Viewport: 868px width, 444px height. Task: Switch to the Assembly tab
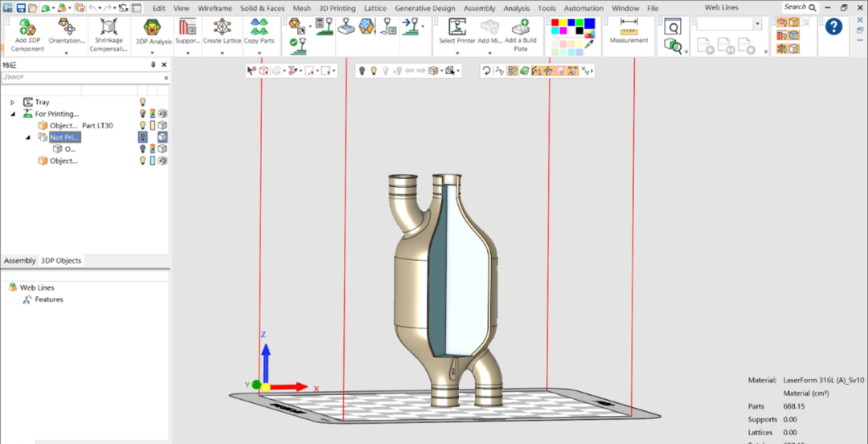coord(19,260)
